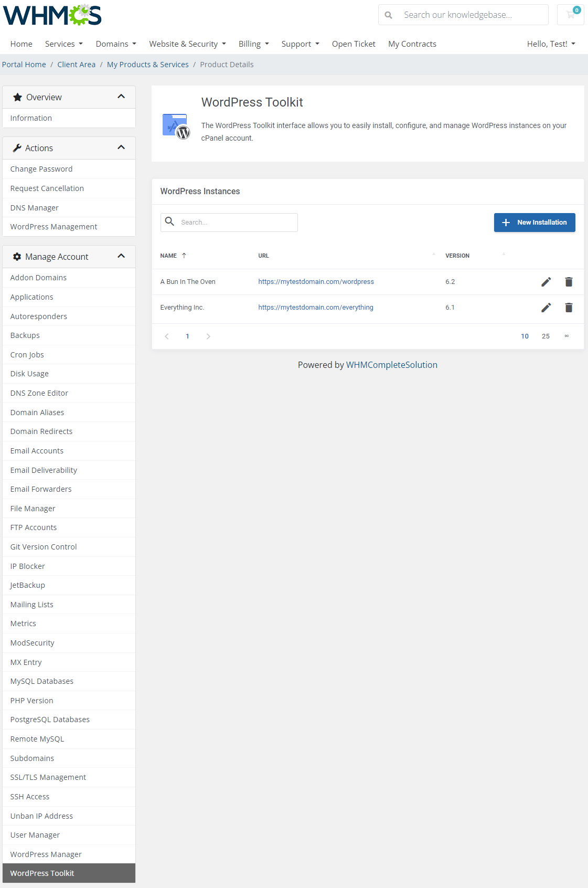
Task: Open mytestdomain.com/wordpress link
Action: tap(316, 282)
